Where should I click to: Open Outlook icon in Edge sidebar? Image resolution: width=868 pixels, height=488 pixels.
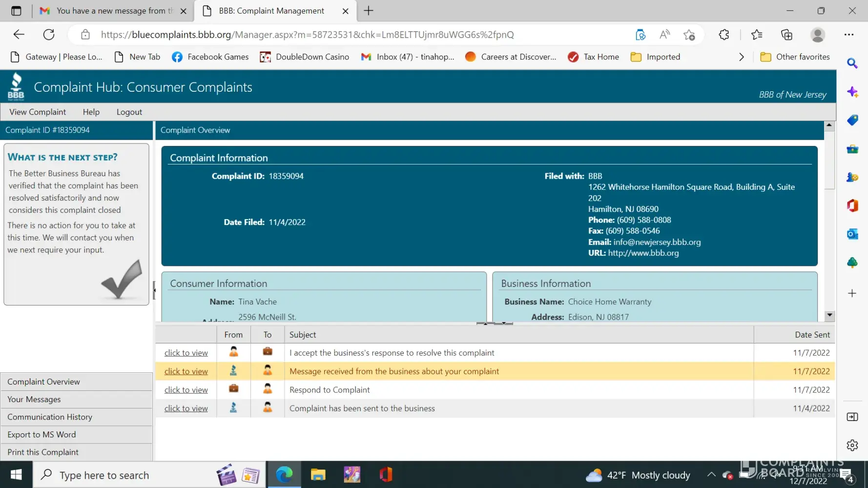click(852, 234)
